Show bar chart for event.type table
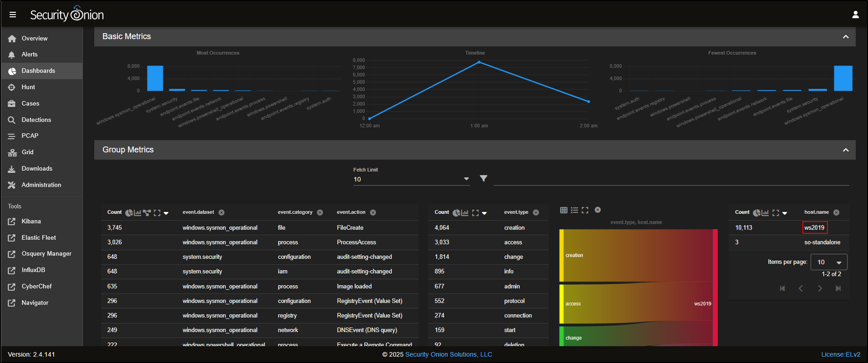The height and width of the screenshot is (363, 868). tap(465, 212)
